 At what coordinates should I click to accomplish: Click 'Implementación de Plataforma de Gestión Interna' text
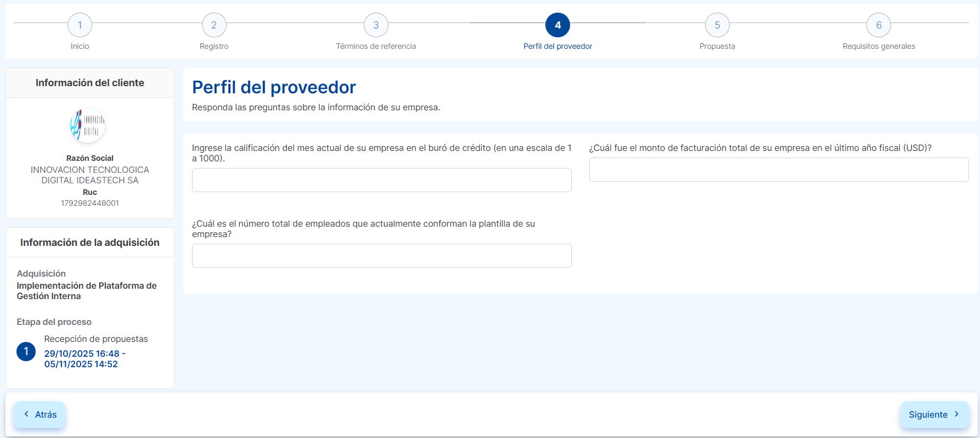pos(87,291)
